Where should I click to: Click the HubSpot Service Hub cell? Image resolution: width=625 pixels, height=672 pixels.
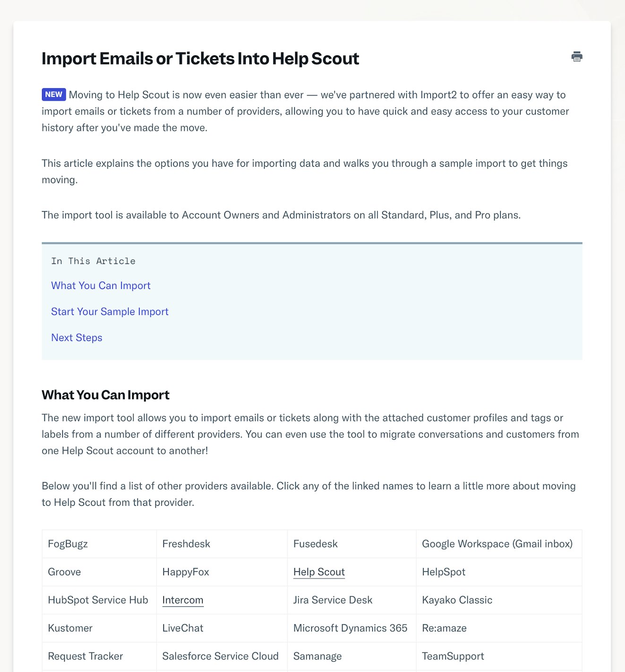click(98, 600)
